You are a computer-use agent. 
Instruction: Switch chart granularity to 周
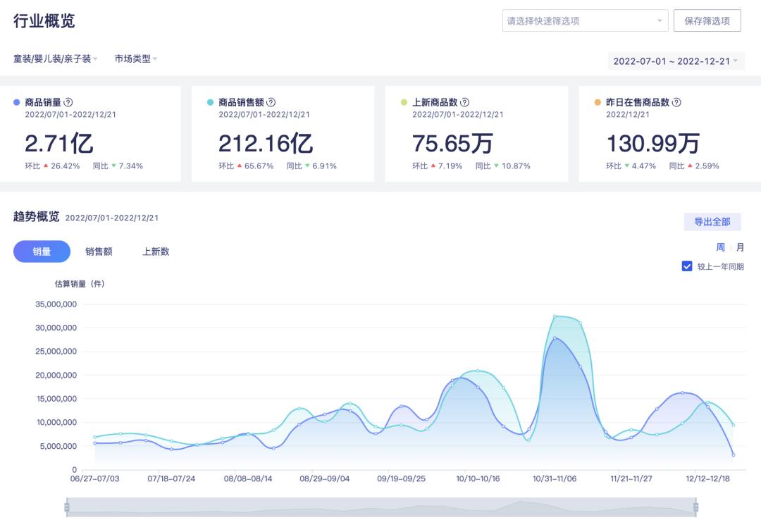tap(720, 247)
